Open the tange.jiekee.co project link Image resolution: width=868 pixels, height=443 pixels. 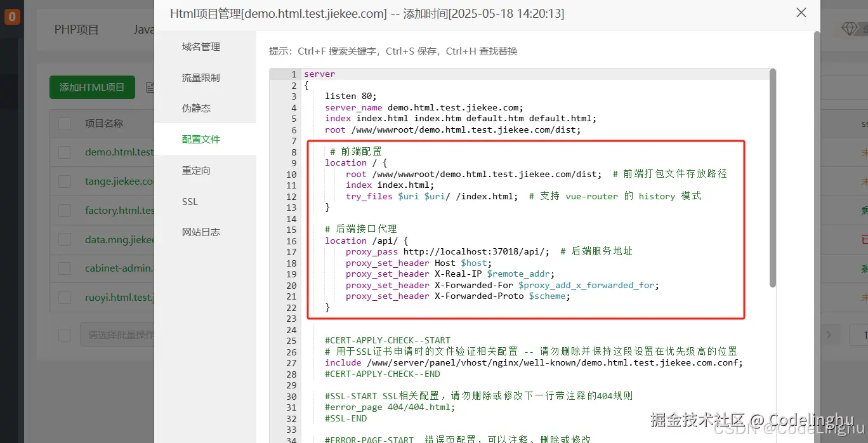[x=119, y=182]
